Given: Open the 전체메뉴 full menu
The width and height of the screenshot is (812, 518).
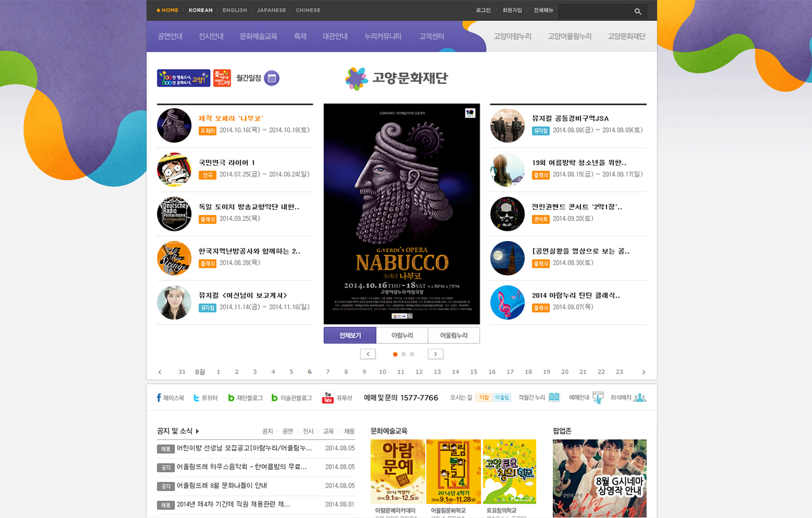Looking at the screenshot, I should (x=544, y=10).
